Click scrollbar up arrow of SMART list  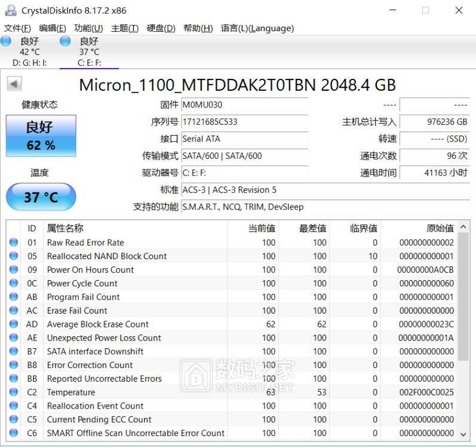(x=463, y=227)
